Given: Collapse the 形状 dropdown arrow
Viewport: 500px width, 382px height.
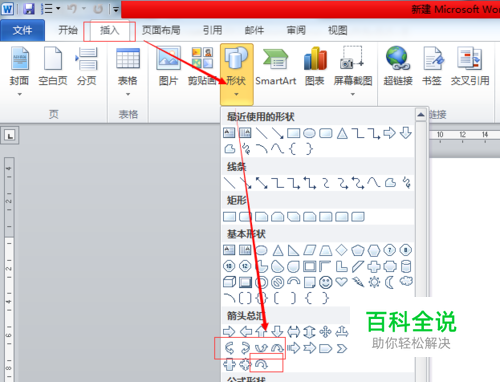Looking at the screenshot, I should click(x=236, y=94).
